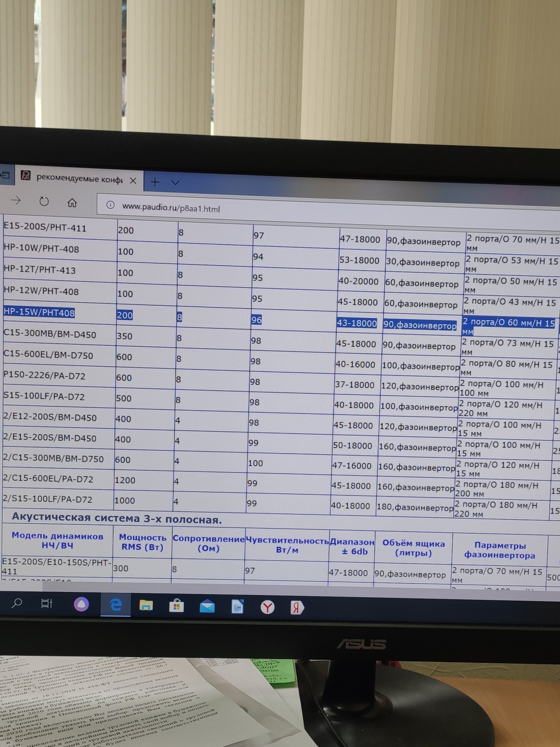Open the Mail app from taskbar
560x747 pixels.
click(207, 607)
